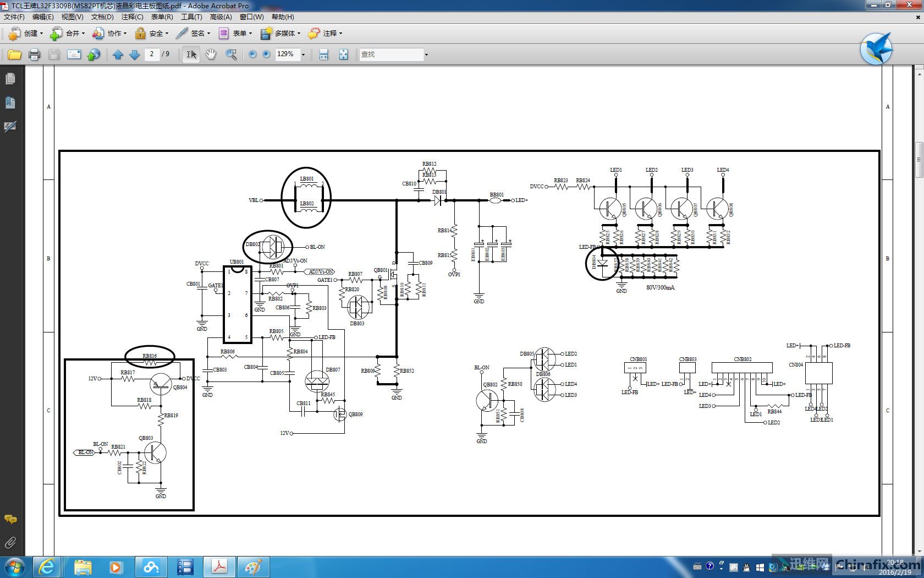The height and width of the screenshot is (578, 924).
Task: Expand the 查找 search options arrow
Action: click(x=426, y=54)
